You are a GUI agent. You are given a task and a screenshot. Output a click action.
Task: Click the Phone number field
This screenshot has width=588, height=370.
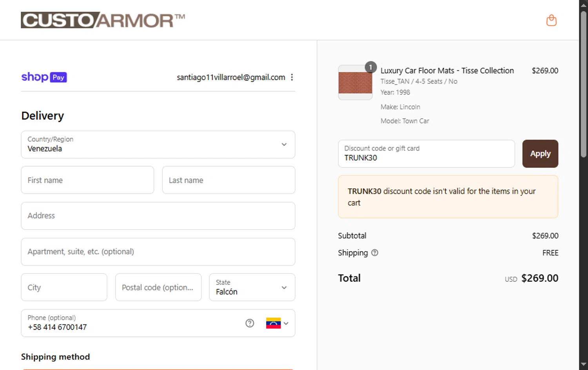pos(158,323)
